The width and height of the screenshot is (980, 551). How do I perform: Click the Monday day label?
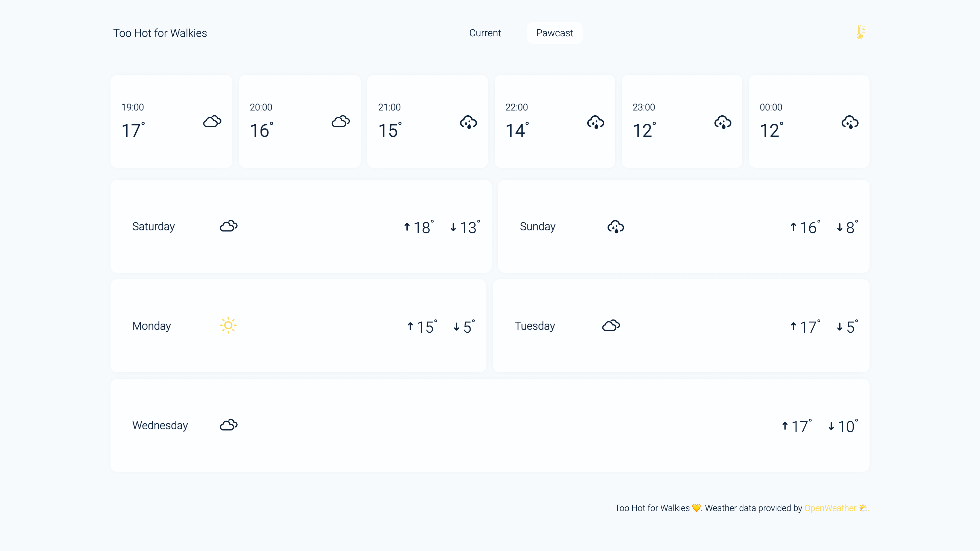tap(151, 326)
